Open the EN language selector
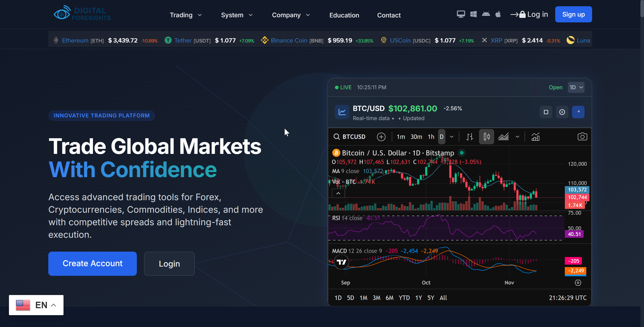644x327 pixels. (36, 305)
